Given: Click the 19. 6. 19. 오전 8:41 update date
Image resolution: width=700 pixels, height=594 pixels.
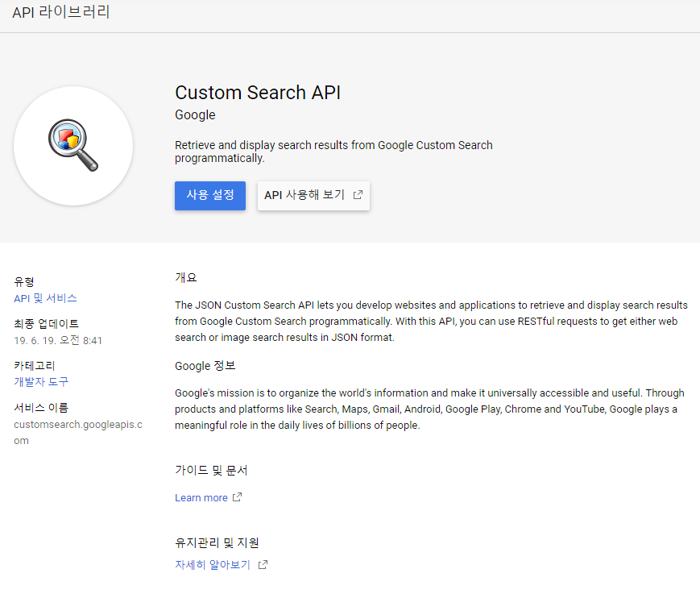Looking at the screenshot, I should point(58,340).
